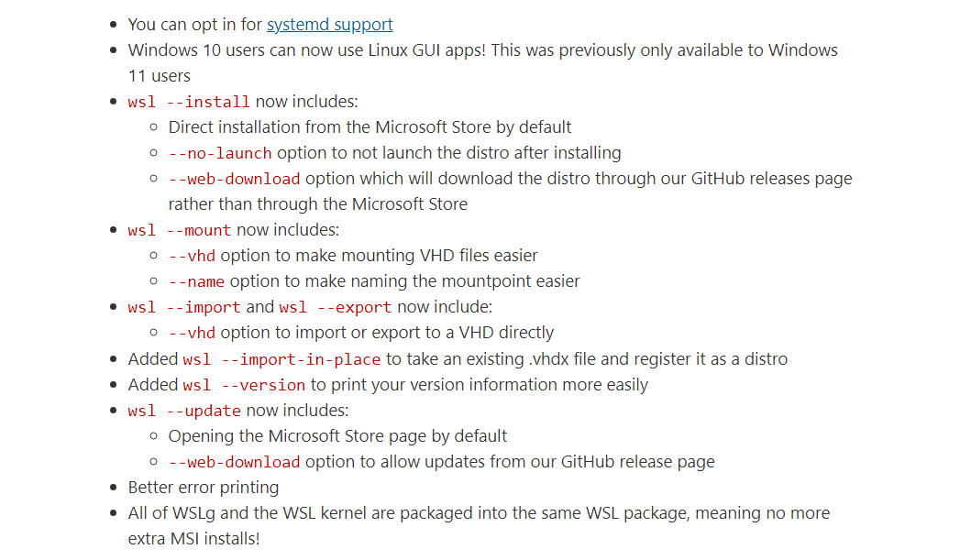Click the "wsl --update" code text
971x560 pixels.
click(x=184, y=411)
